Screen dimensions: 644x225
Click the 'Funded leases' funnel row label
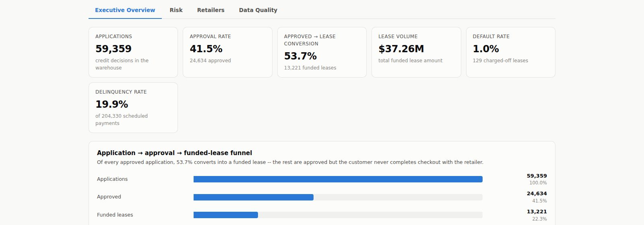point(115,215)
